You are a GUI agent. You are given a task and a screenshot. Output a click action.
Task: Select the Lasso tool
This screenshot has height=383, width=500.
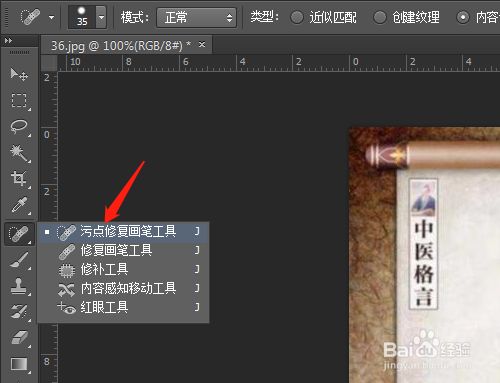tap(19, 127)
